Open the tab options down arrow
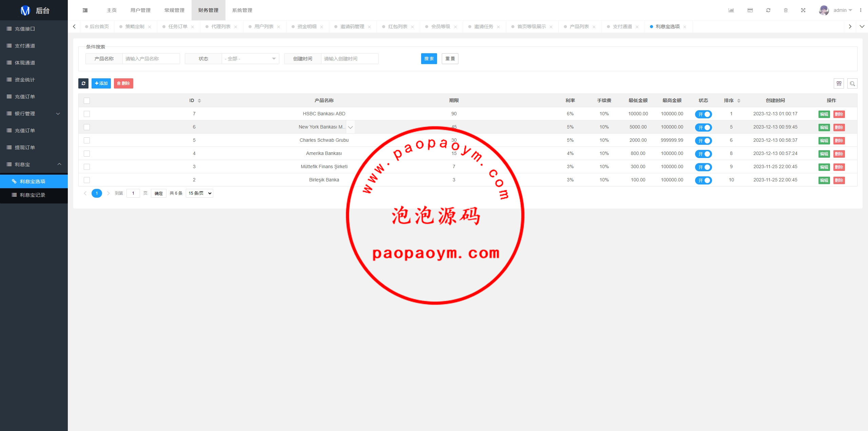 pyautogui.click(x=862, y=26)
